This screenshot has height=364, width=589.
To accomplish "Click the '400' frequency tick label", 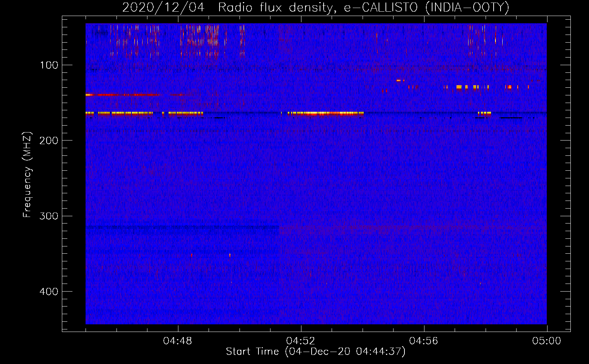I will (48, 292).
